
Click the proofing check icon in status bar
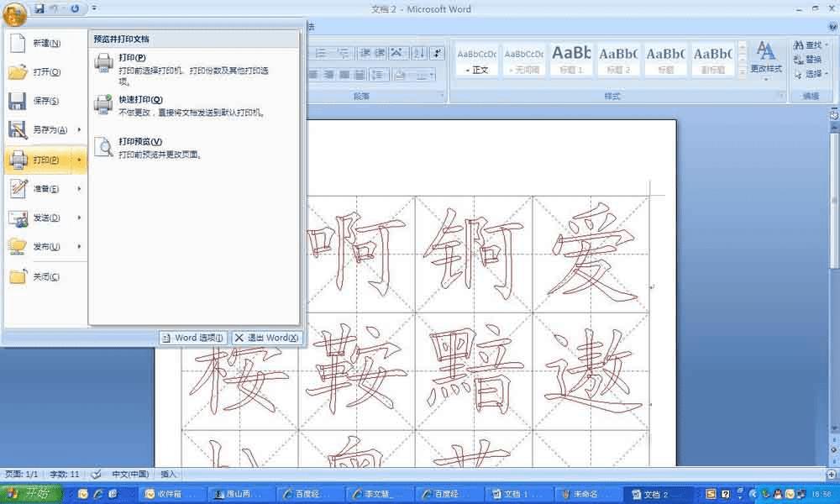pos(96,474)
